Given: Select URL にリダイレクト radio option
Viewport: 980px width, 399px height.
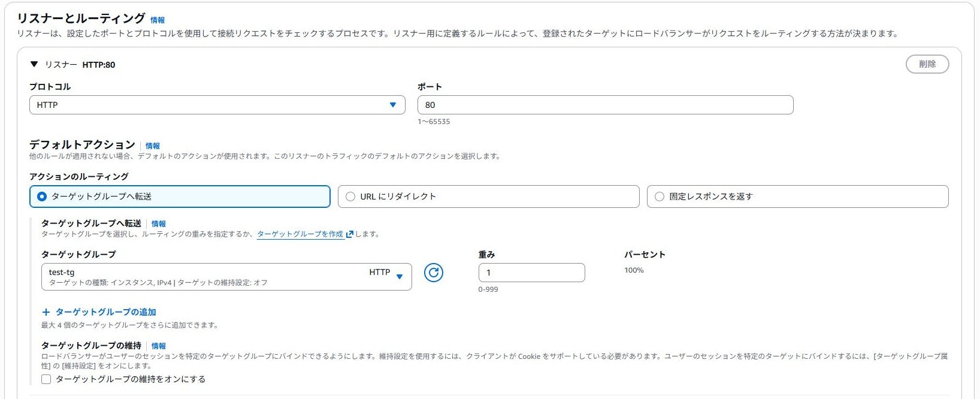Looking at the screenshot, I should click(x=488, y=197).
